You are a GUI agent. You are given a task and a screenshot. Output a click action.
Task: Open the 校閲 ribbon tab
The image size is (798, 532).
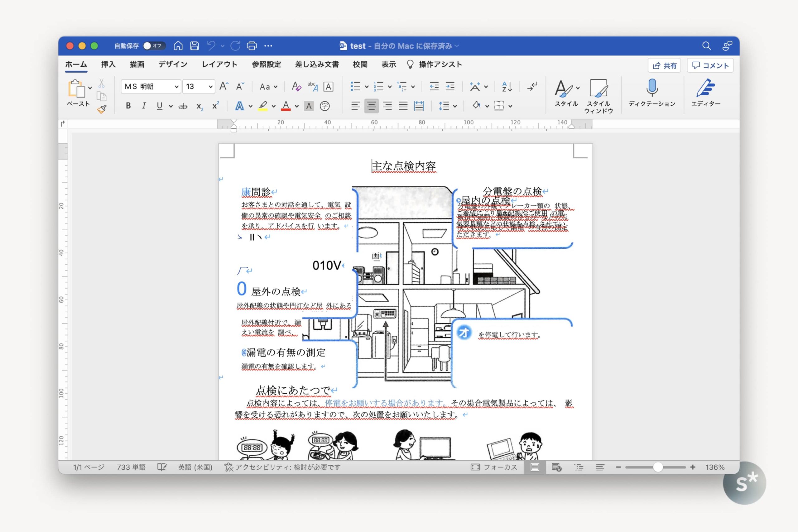360,65
